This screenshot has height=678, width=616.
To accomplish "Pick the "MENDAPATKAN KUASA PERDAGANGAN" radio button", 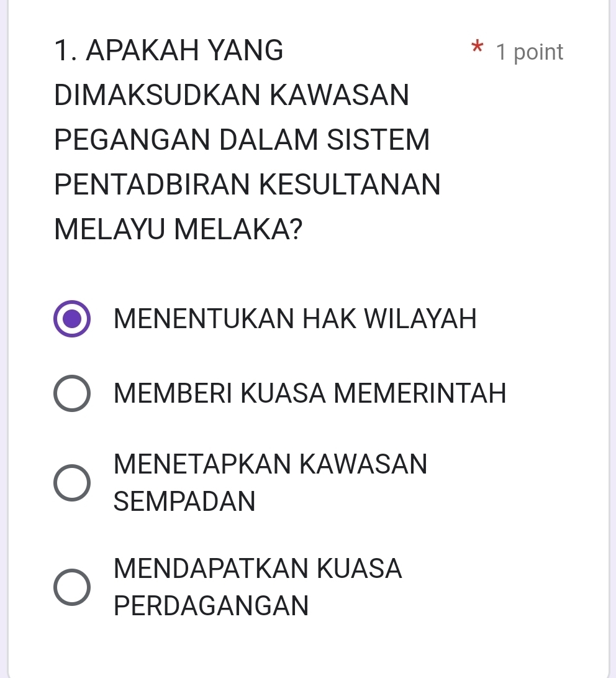I will click(72, 586).
